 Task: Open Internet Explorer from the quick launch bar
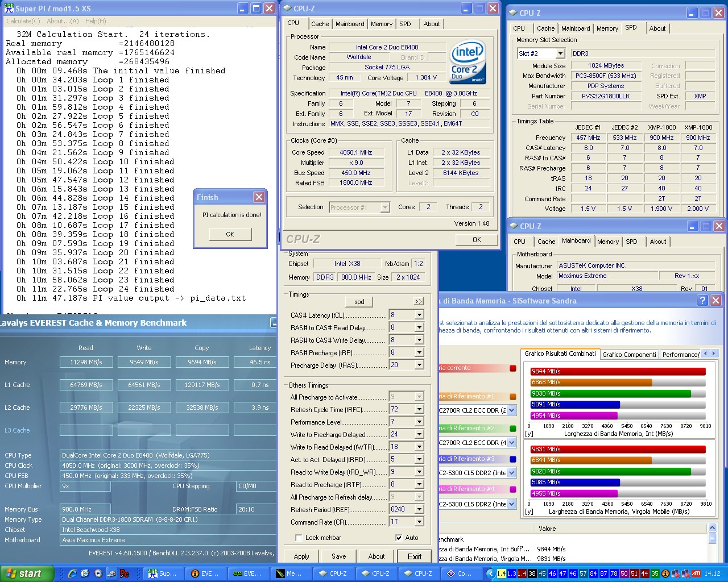pyautogui.click(x=72, y=573)
